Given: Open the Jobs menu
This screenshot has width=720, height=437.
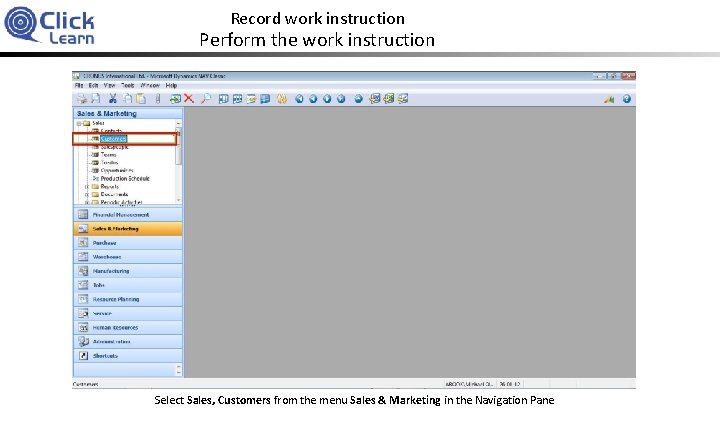Looking at the screenshot, I should tap(128, 285).
